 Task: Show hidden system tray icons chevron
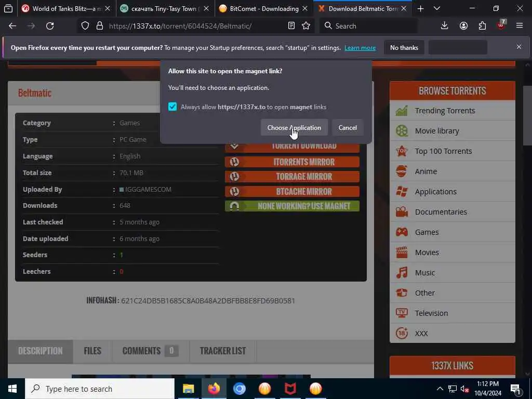[440, 389]
